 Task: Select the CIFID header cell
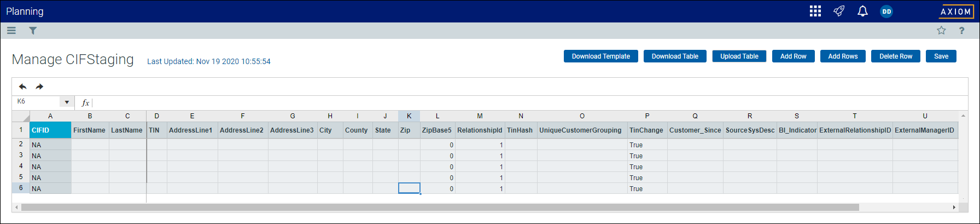coord(50,130)
